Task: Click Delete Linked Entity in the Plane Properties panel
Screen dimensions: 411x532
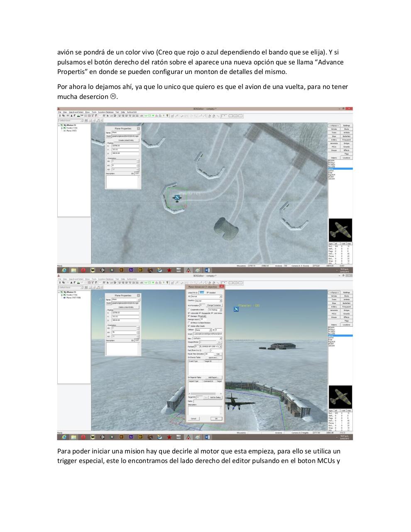Action: click(127, 307)
